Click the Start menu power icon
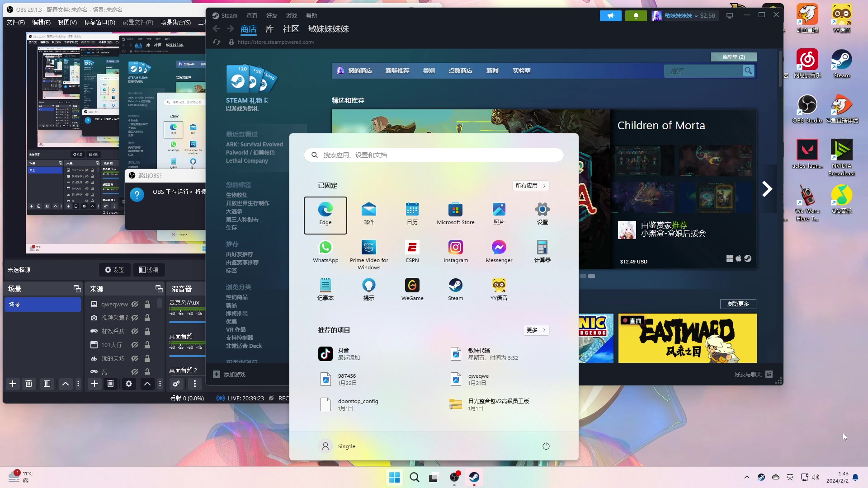Screen dimensions: 868x488 click(x=546, y=446)
